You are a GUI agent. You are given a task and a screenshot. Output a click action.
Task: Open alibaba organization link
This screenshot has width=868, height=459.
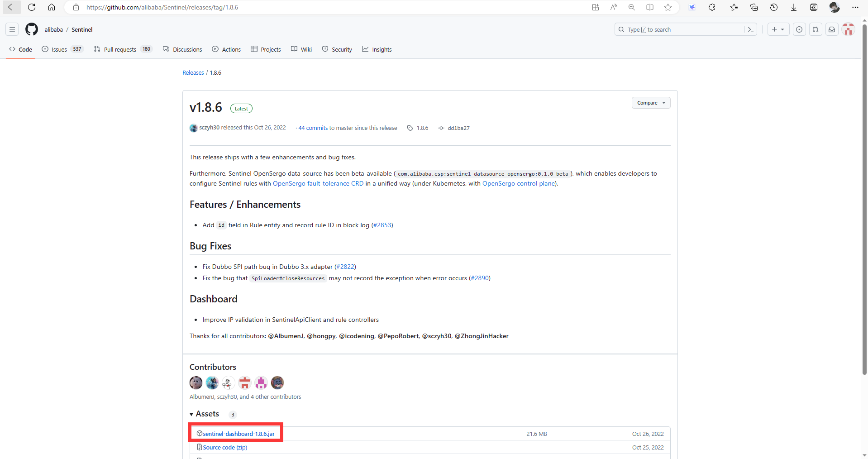[x=53, y=29]
